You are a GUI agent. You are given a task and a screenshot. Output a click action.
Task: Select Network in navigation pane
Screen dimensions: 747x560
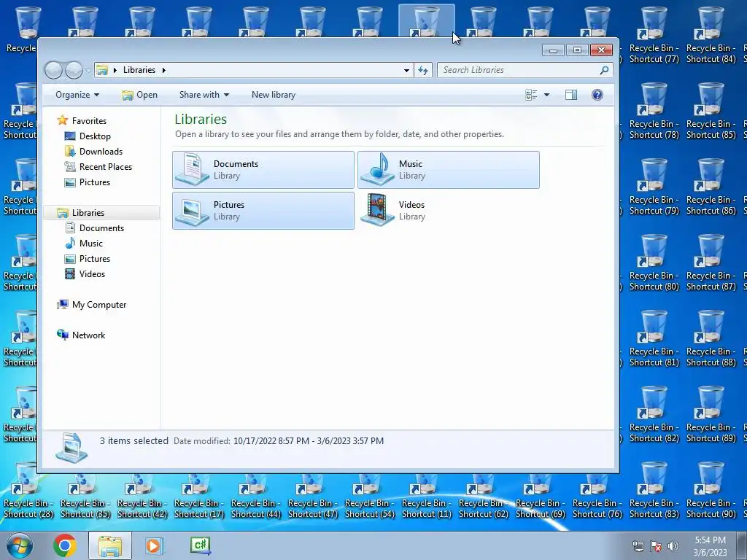pos(88,335)
